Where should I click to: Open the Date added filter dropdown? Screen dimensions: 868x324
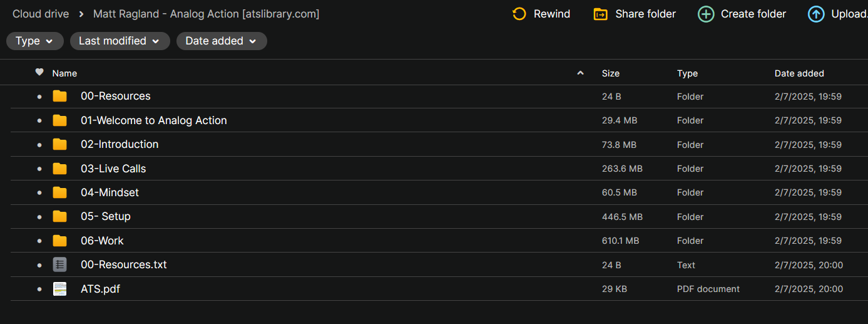tap(222, 41)
